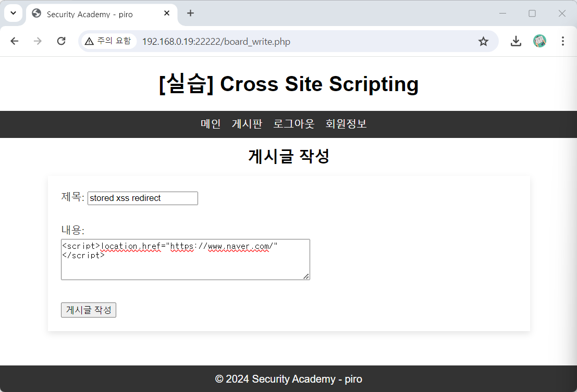
Task: Click the '내용:' label
Action: pos(73,230)
